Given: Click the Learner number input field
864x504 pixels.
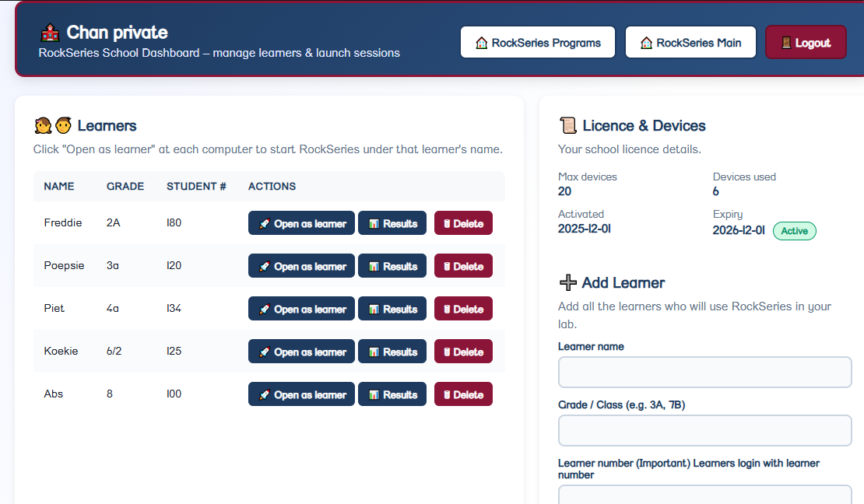Looking at the screenshot, I should coord(704,495).
